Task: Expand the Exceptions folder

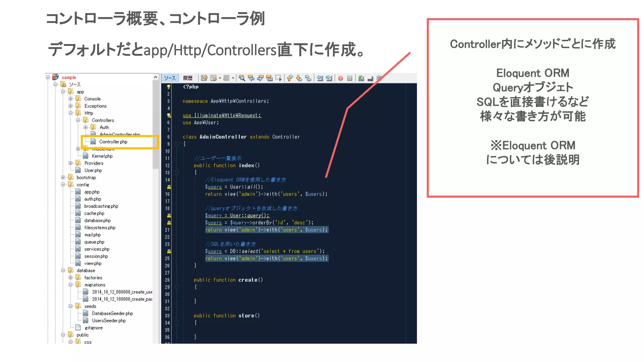Action: (70, 106)
